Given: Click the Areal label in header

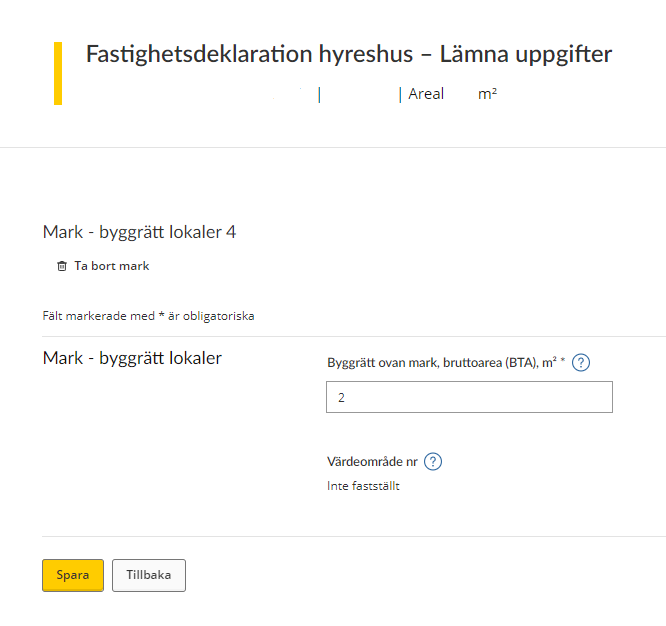Looking at the screenshot, I should (x=426, y=94).
